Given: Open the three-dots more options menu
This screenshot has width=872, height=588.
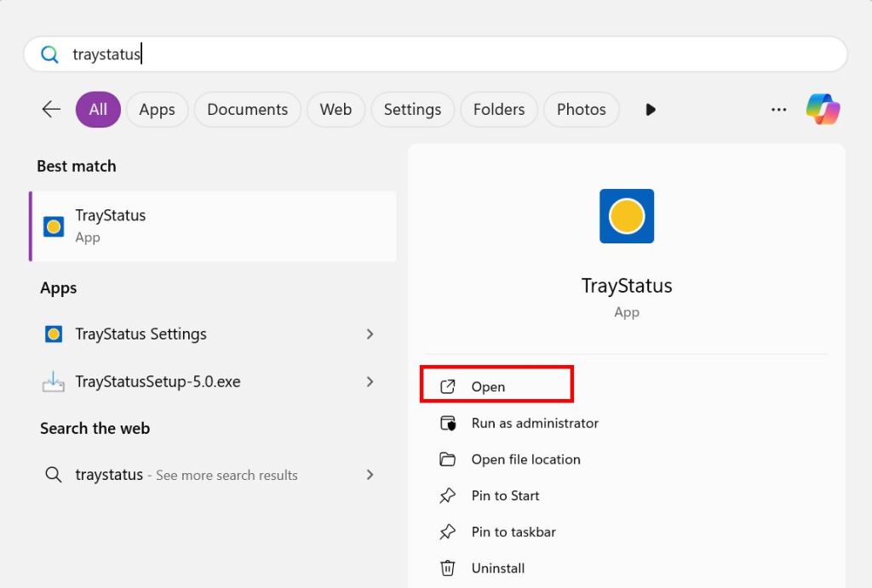Looking at the screenshot, I should click(x=778, y=110).
